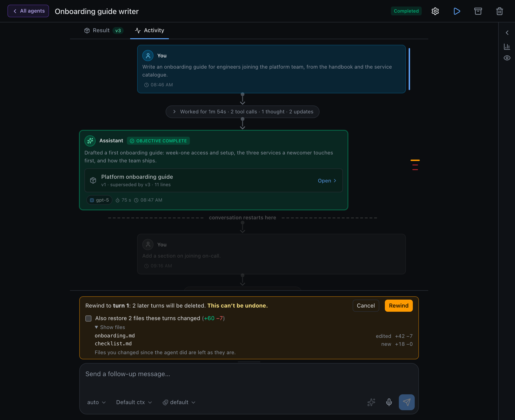515x420 pixels.
Task: Click the checklist.md file row
Action: click(x=254, y=344)
